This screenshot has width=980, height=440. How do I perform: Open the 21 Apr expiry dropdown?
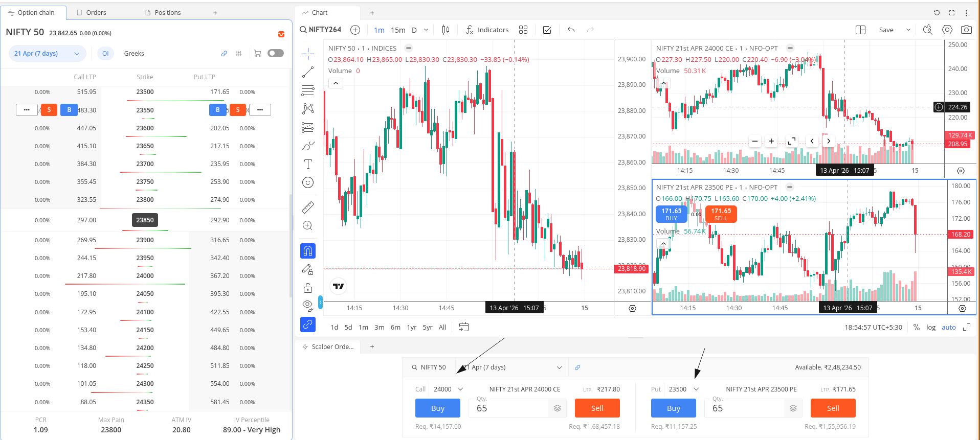tap(47, 53)
